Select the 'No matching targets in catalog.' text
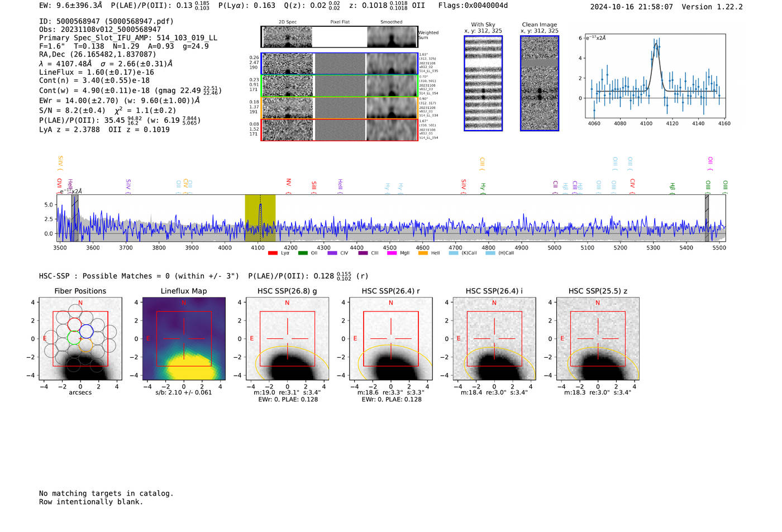Viewport: 782px width, 532px height. (106, 493)
